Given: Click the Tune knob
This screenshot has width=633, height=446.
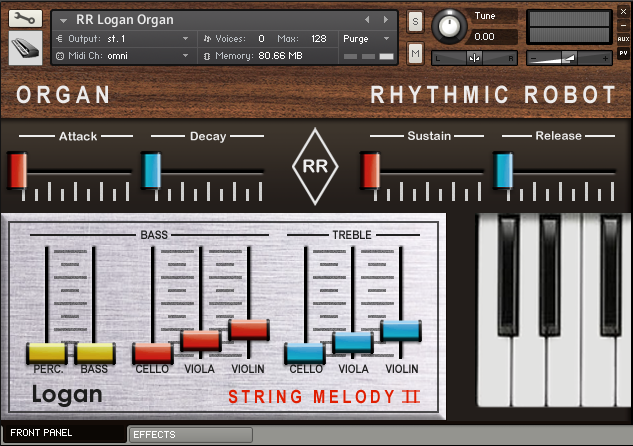Looking at the screenshot, I should pyautogui.click(x=449, y=27).
